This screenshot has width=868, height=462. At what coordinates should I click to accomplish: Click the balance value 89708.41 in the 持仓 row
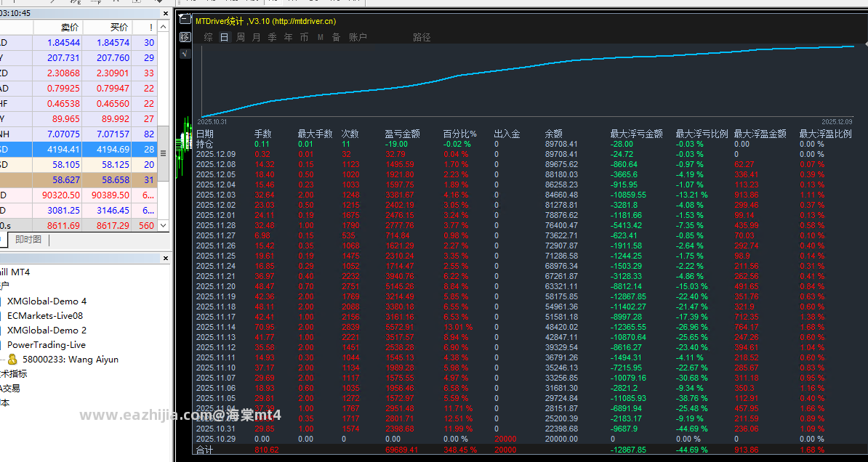point(561,144)
